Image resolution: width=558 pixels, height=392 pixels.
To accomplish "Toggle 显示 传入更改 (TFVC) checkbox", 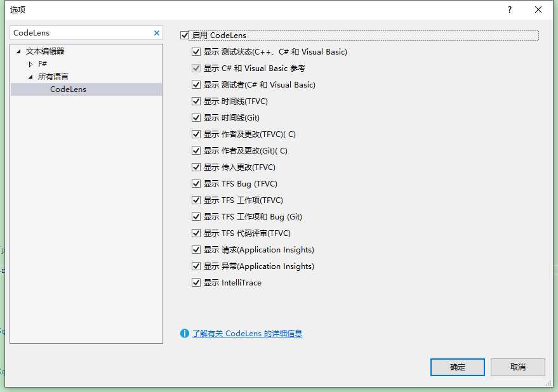I will point(196,167).
